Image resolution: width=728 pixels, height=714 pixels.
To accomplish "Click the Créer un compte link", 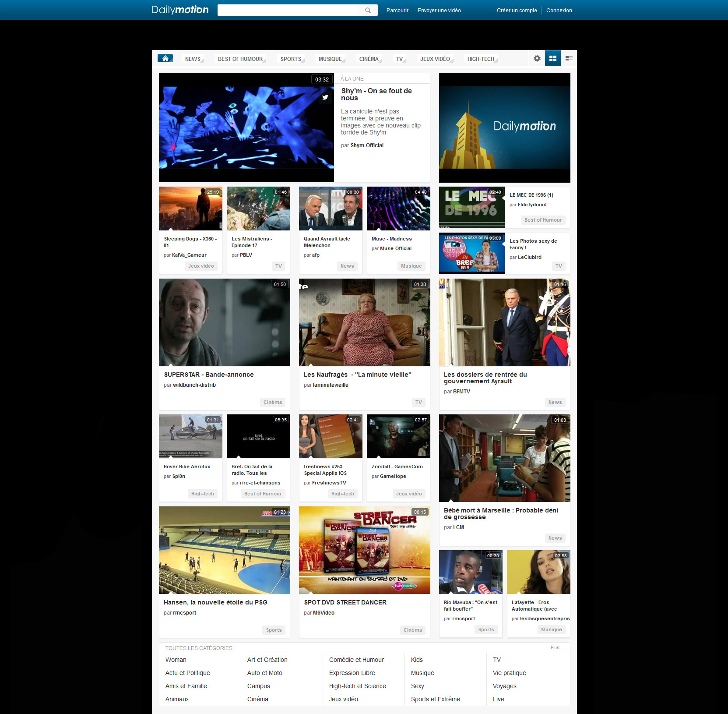I will [517, 10].
